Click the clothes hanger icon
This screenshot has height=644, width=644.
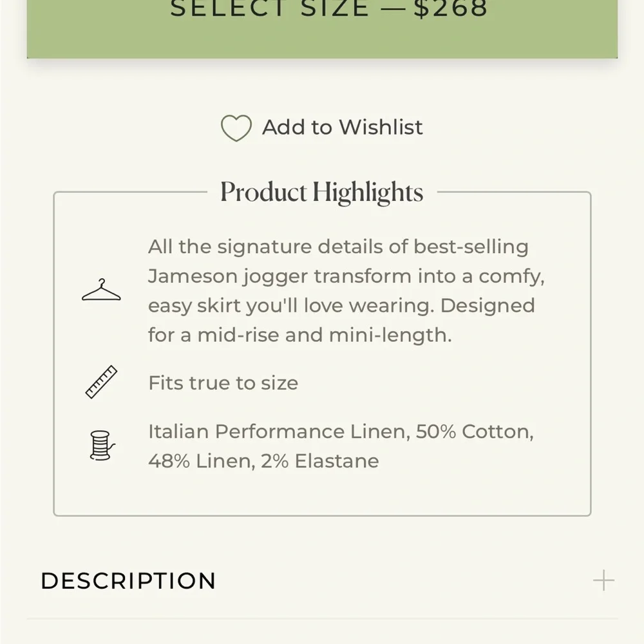click(x=102, y=290)
